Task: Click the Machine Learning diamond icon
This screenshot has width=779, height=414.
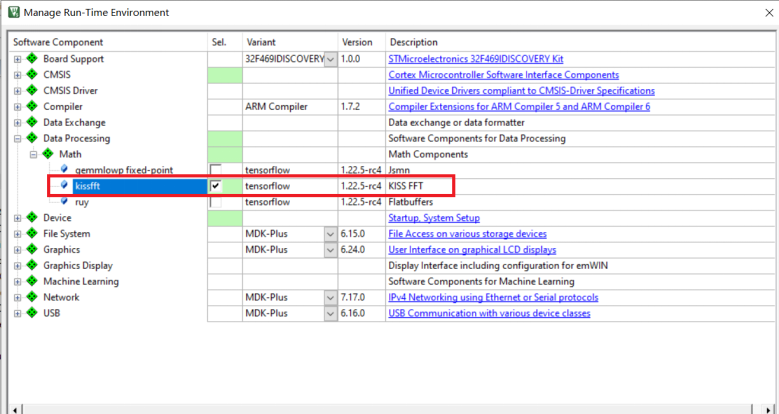Action: coord(31,282)
